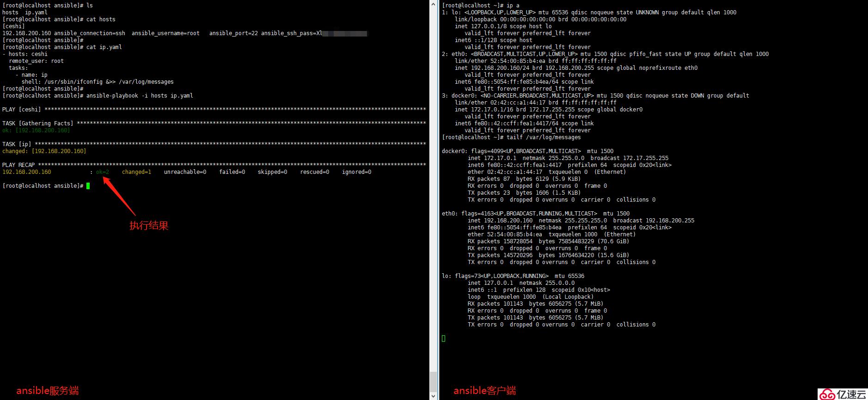Click the 'ls' command line
This screenshot has width=868, height=400.
[x=48, y=6]
